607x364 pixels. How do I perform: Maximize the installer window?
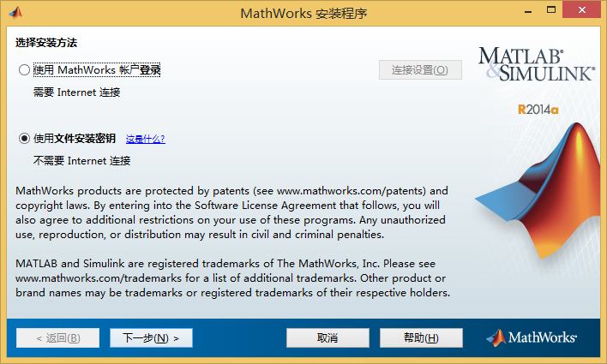tap(551, 10)
